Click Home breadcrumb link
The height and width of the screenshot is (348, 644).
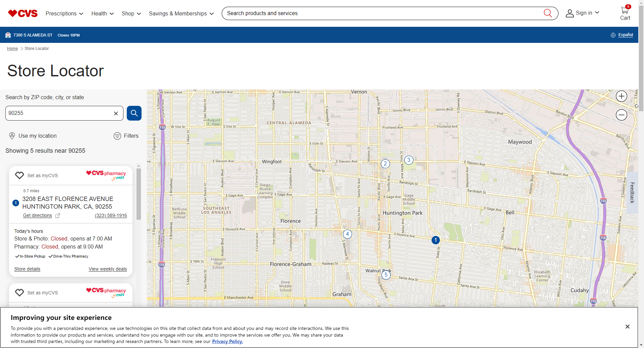(x=12, y=49)
